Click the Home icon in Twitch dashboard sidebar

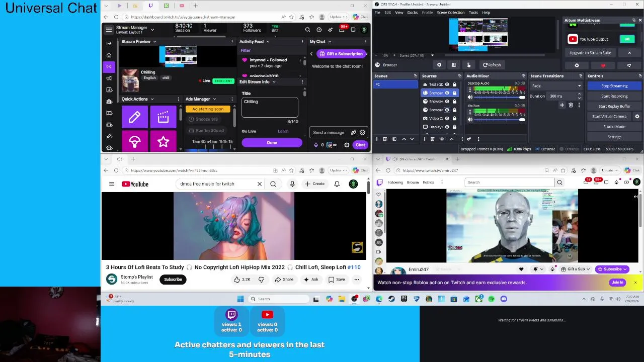click(x=109, y=55)
